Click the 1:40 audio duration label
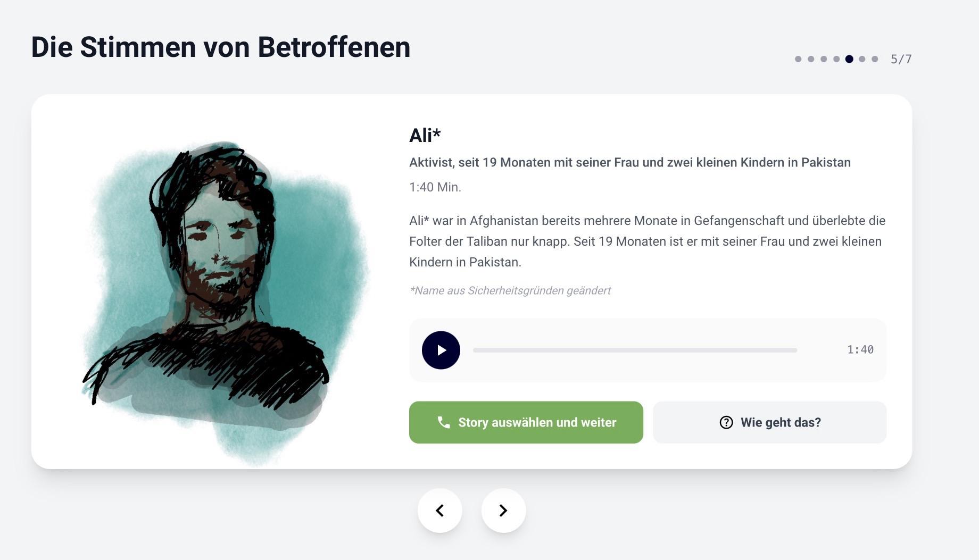 [860, 350]
